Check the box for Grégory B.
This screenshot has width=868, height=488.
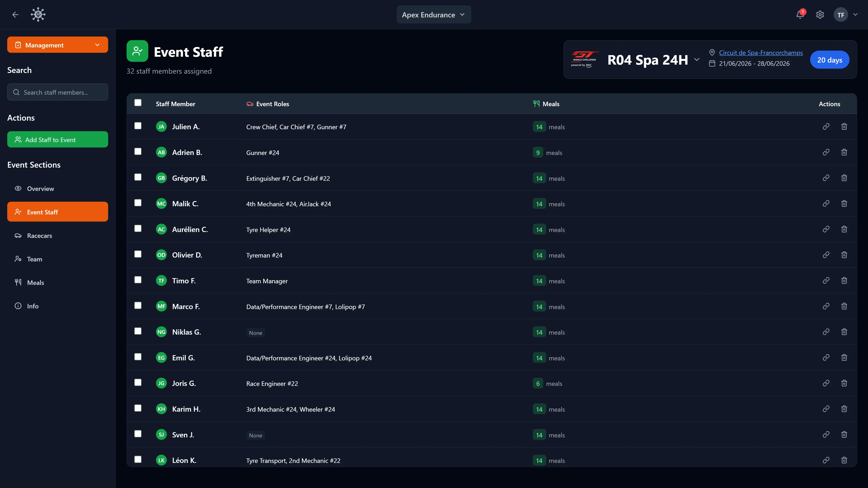[x=138, y=177]
